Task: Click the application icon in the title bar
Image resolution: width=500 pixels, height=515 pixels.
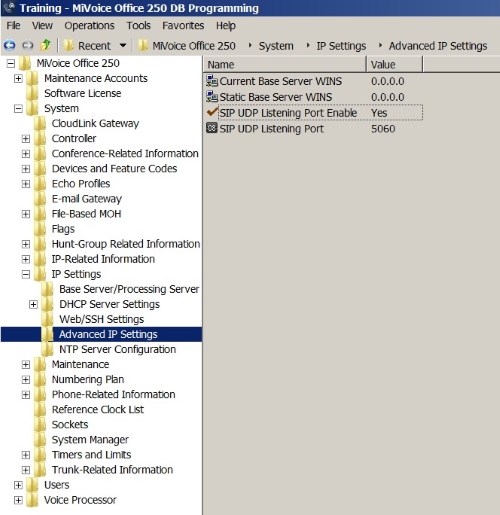Action: [x=9, y=8]
